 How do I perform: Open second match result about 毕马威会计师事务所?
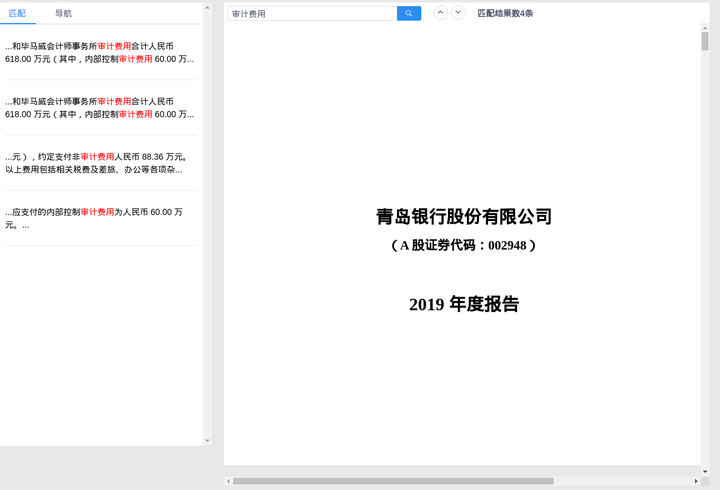pos(101,107)
